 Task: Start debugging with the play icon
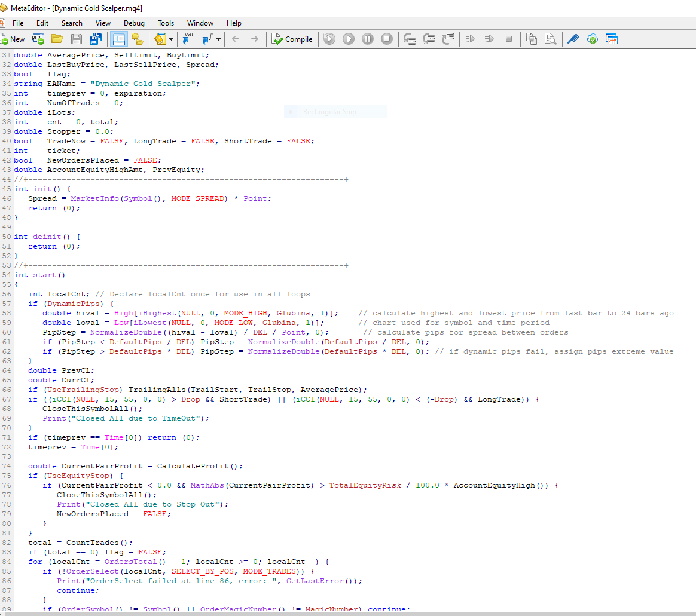click(x=349, y=39)
